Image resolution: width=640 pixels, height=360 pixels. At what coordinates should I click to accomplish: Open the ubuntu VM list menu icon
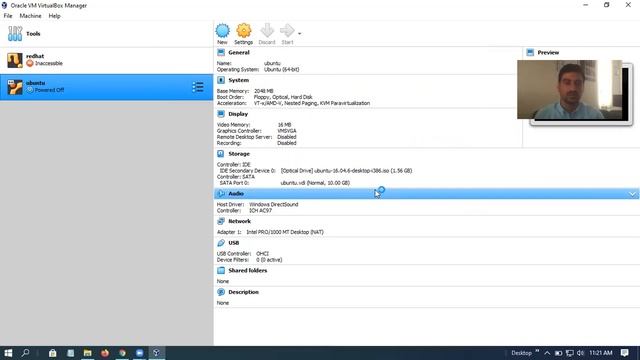198,87
